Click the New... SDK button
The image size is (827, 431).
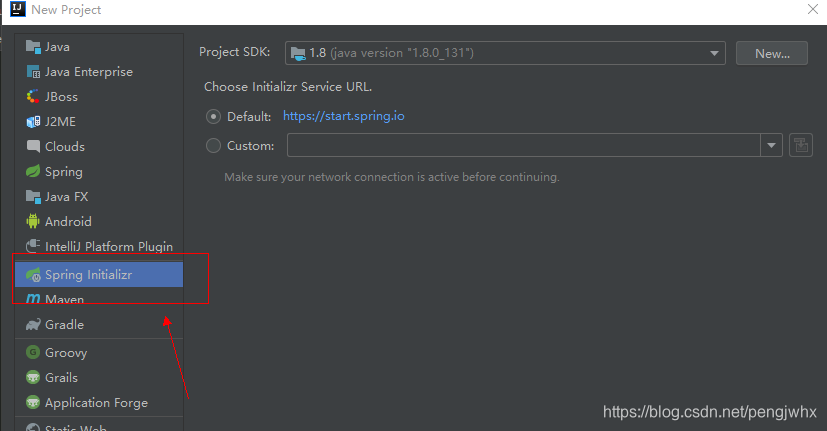772,53
